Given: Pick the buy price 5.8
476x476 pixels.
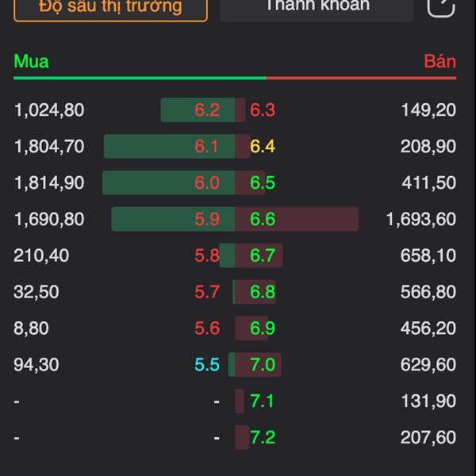Looking at the screenshot, I should pos(207,255).
